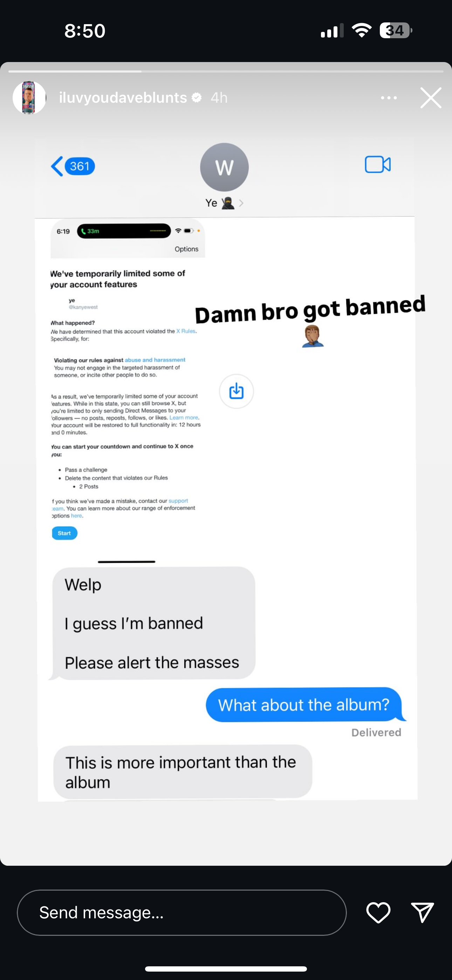The height and width of the screenshot is (980, 452).
Task: Tap the blue verified badge
Action: 196,98
